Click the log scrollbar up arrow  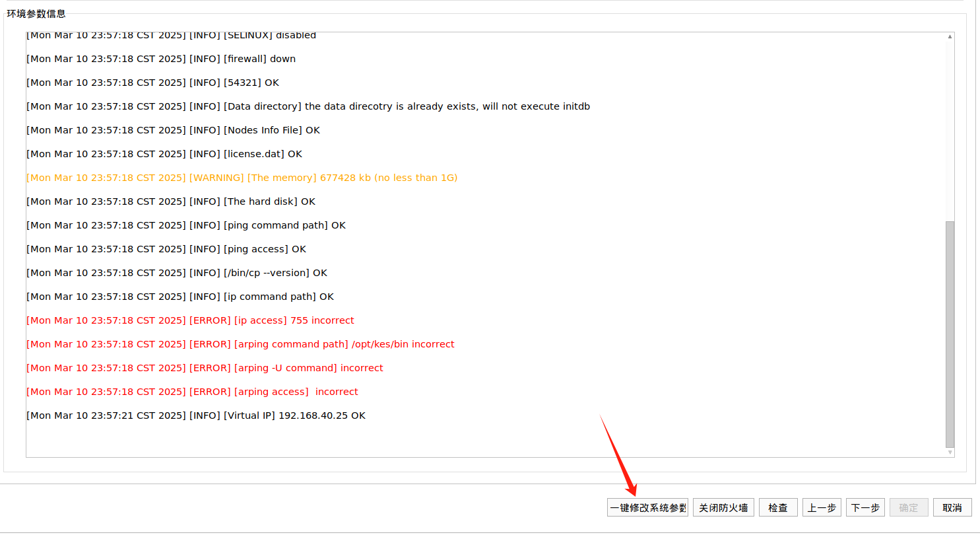950,37
